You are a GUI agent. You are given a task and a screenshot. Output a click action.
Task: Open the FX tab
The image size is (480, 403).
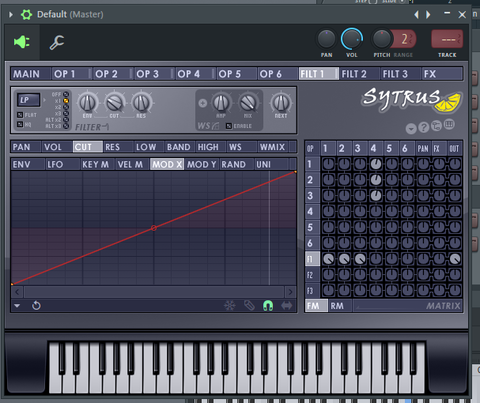442,74
